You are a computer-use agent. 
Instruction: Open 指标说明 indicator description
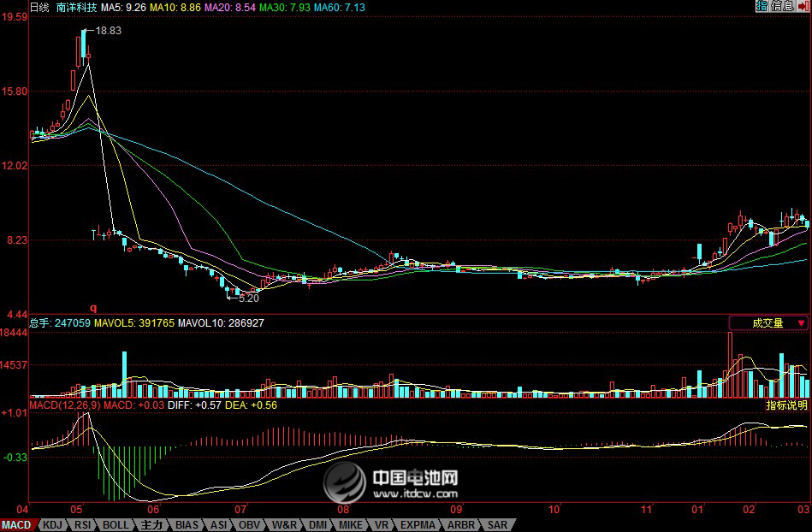click(x=786, y=405)
